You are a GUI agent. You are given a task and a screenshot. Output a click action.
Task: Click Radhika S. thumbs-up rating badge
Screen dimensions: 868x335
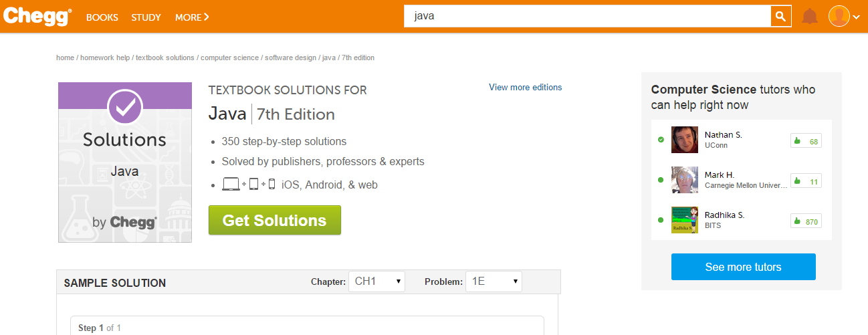click(806, 221)
